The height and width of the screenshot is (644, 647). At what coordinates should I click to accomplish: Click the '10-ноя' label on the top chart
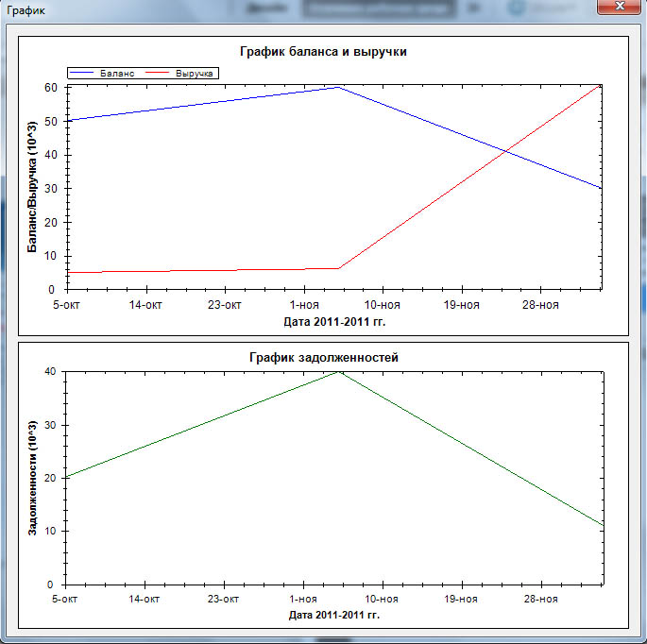[x=383, y=305]
